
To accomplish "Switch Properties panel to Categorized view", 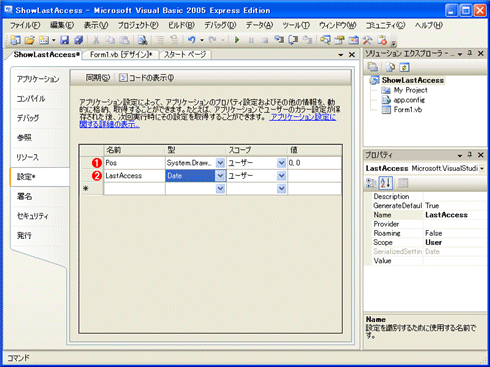I will [x=371, y=183].
